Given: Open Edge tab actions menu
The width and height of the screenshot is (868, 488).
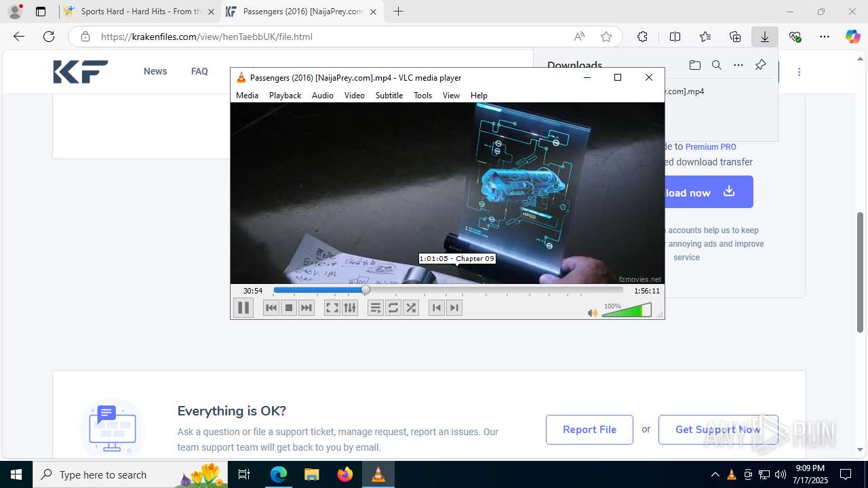Looking at the screenshot, I should click(x=41, y=12).
